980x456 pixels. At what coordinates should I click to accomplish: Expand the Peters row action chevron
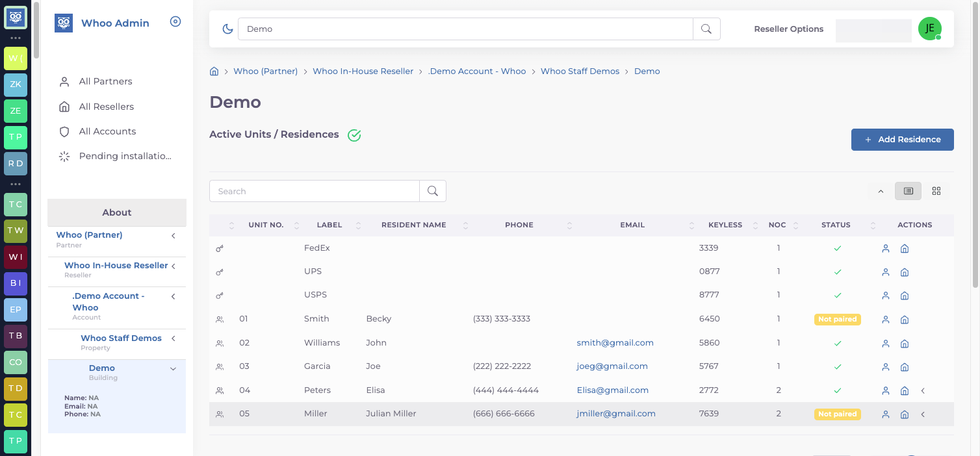(x=923, y=390)
